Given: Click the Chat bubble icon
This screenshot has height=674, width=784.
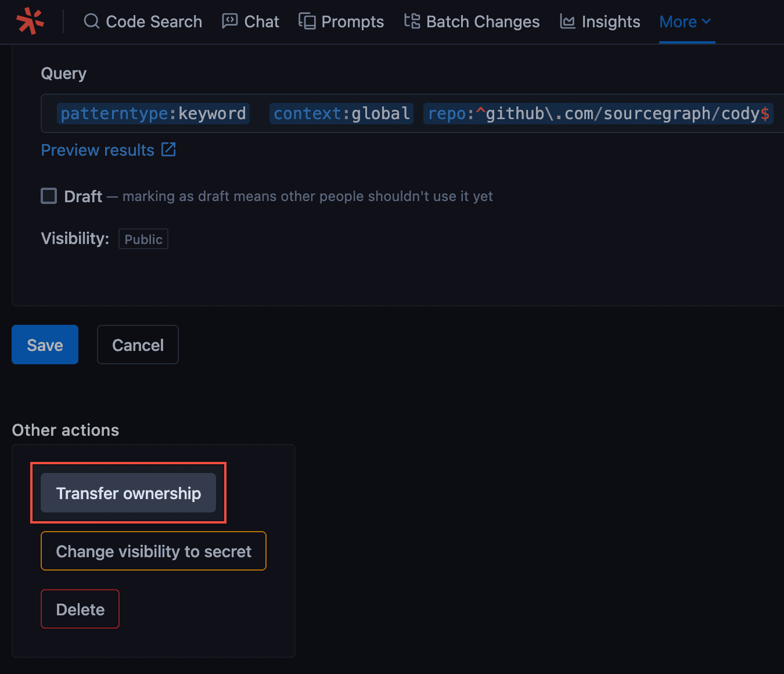Looking at the screenshot, I should coord(230,21).
